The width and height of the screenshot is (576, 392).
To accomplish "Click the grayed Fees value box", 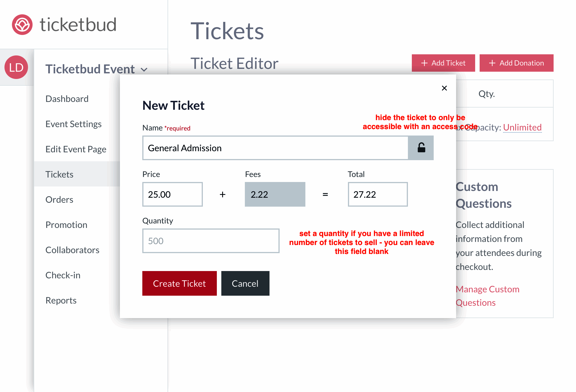I will click(x=275, y=194).
